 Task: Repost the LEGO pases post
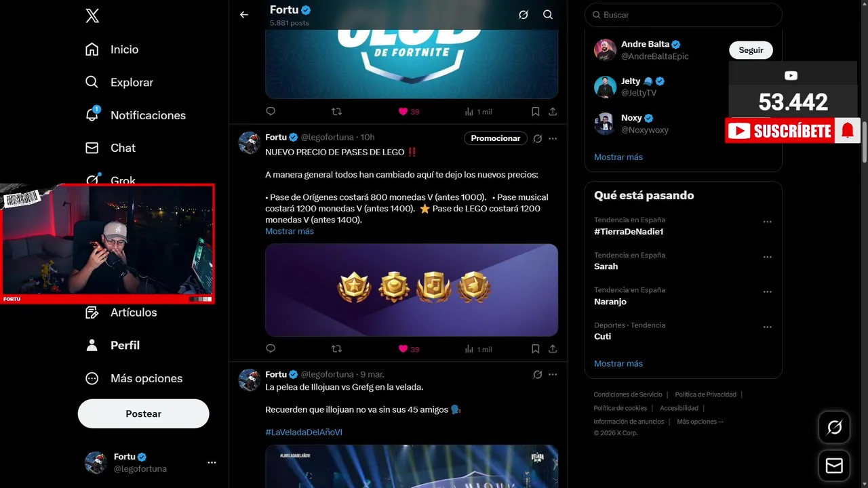pyautogui.click(x=336, y=349)
